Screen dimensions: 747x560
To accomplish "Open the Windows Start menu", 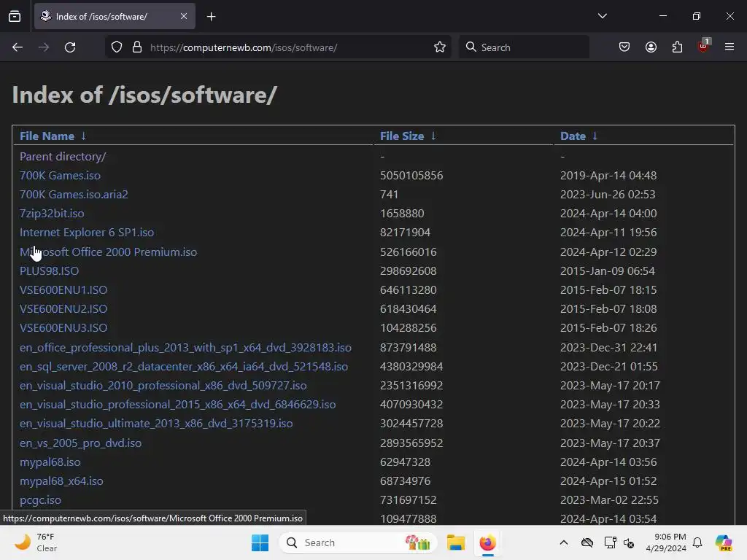I will (260, 542).
